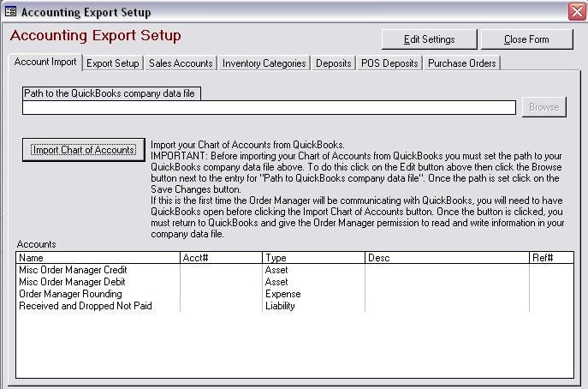The image size is (588, 389).
Task: Click the Edit Settings button
Action: pyautogui.click(x=430, y=39)
